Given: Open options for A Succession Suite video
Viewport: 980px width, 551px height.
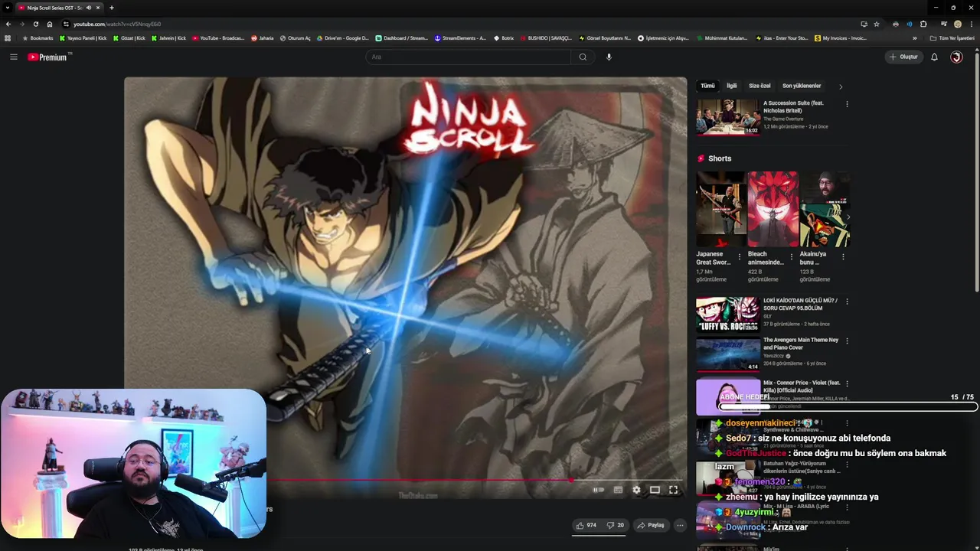Looking at the screenshot, I should [x=847, y=104].
